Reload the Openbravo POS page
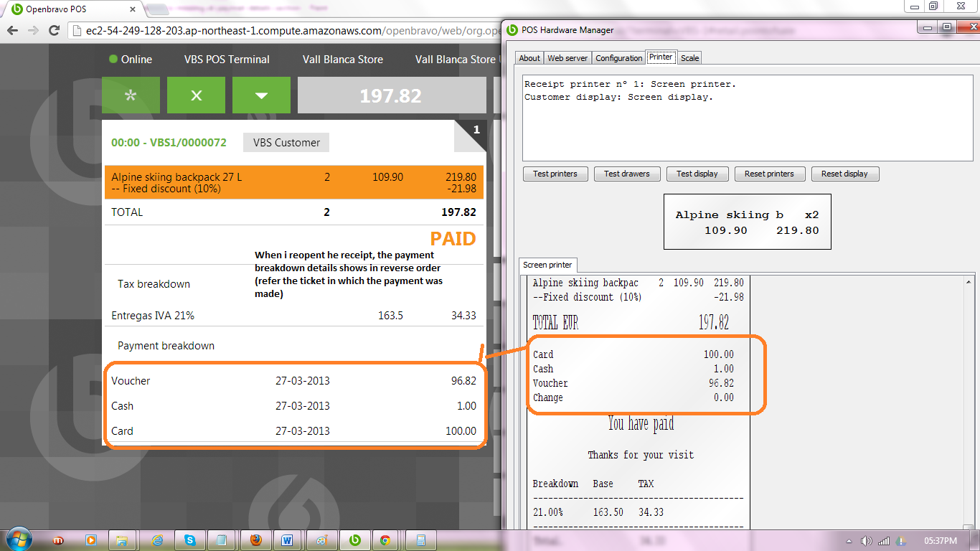Image resolution: width=980 pixels, height=551 pixels. (54, 31)
